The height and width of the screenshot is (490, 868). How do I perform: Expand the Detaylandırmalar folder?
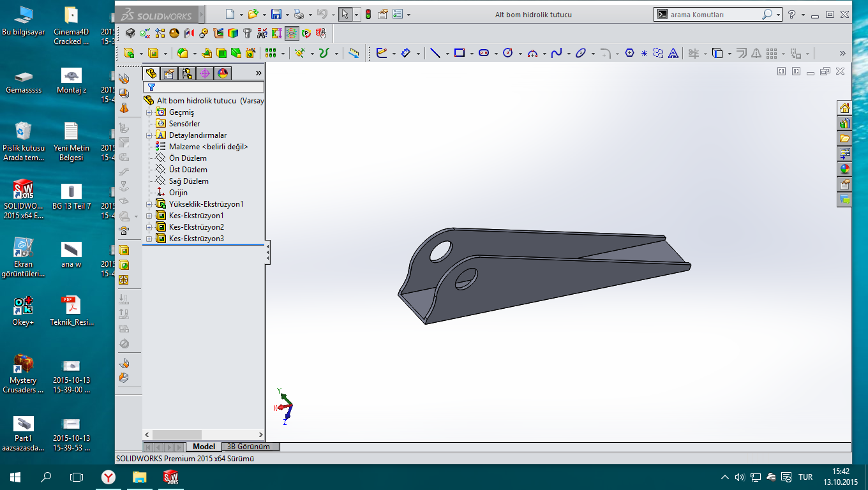(x=149, y=135)
